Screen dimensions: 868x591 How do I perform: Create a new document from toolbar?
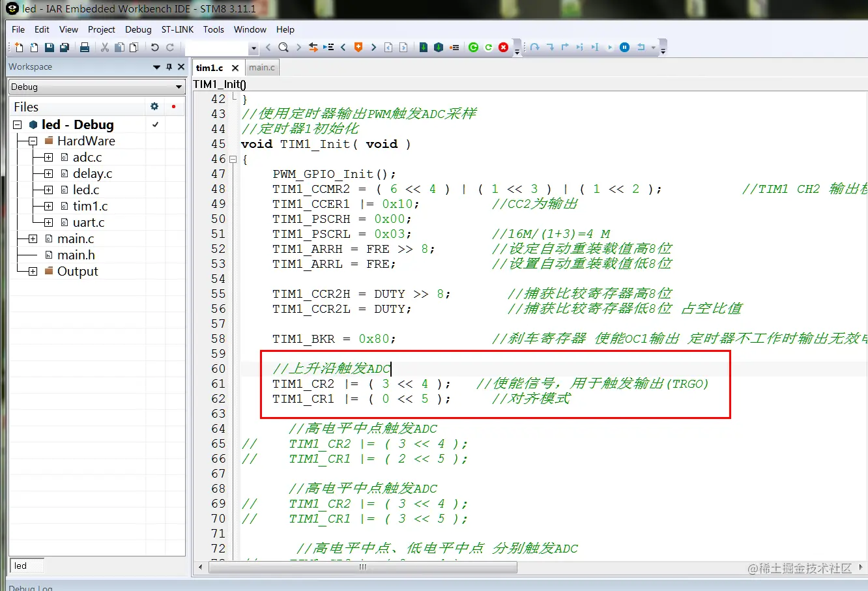click(19, 47)
